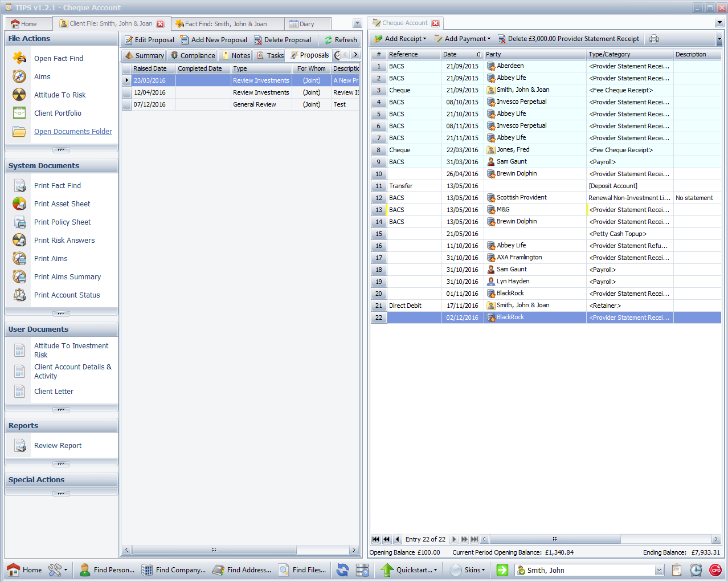Go to first entry in record navigator

(376, 539)
